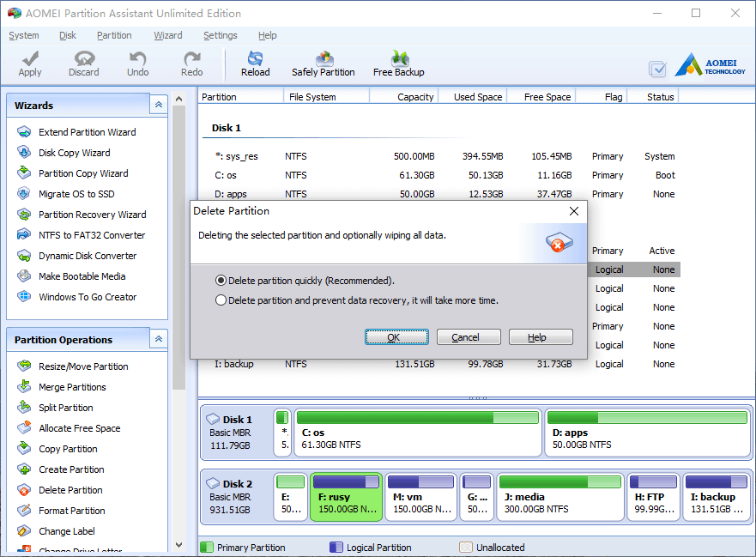Click the AOMEI Technology logo
Viewport: 756px width, 557px height.
coord(710,65)
